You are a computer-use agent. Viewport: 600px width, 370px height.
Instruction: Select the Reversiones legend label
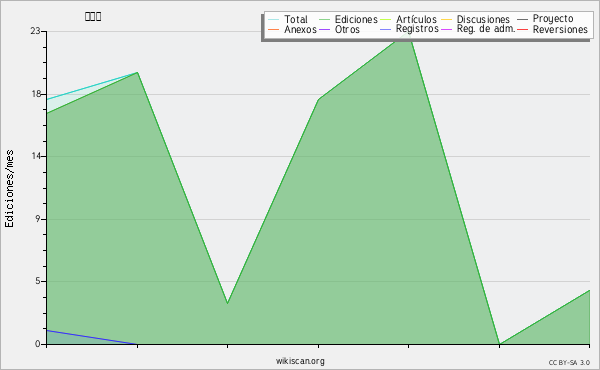560,29
